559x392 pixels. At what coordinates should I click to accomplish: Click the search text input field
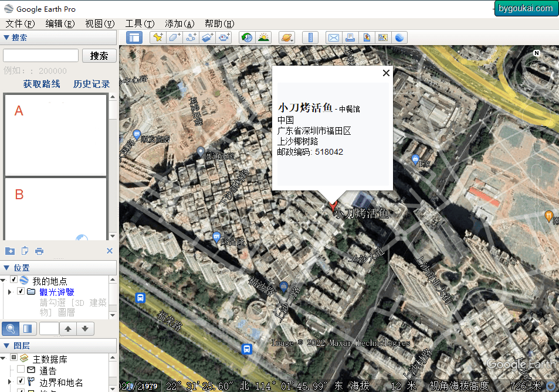click(x=40, y=56)
